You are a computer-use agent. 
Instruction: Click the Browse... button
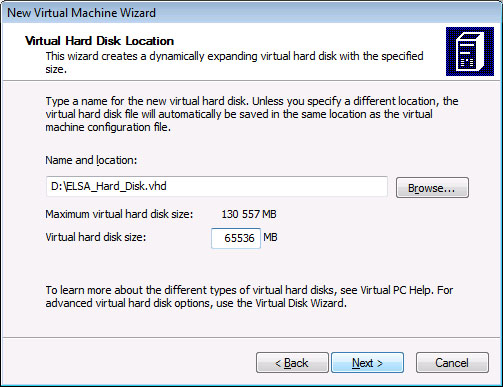432,188
